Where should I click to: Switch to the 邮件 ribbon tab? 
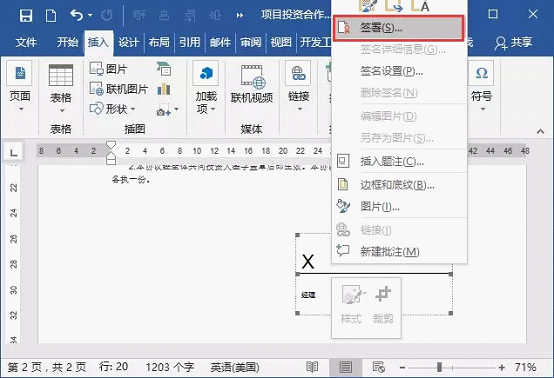[x=220, y=42]
